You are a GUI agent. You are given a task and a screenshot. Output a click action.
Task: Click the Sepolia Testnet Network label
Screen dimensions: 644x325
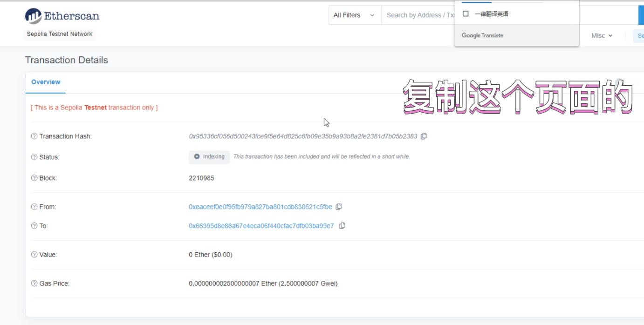pyautogui.click(x=60, y=34)
